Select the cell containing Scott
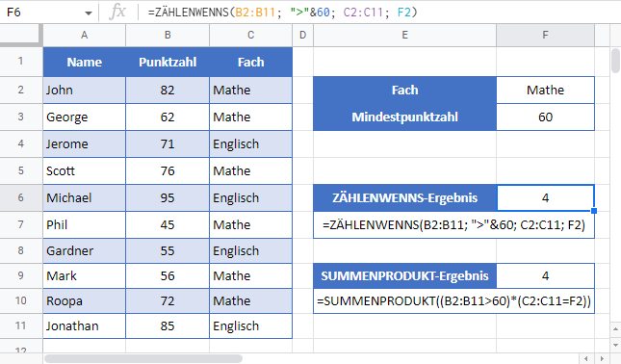 (85, 170)
